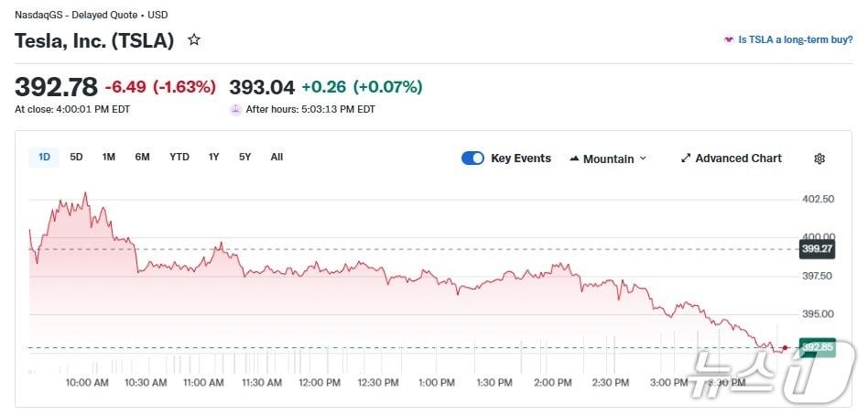868x416 pixels.
Task: View the 5Y chart range
Action: pyautogui.click(x=245, y=157)
